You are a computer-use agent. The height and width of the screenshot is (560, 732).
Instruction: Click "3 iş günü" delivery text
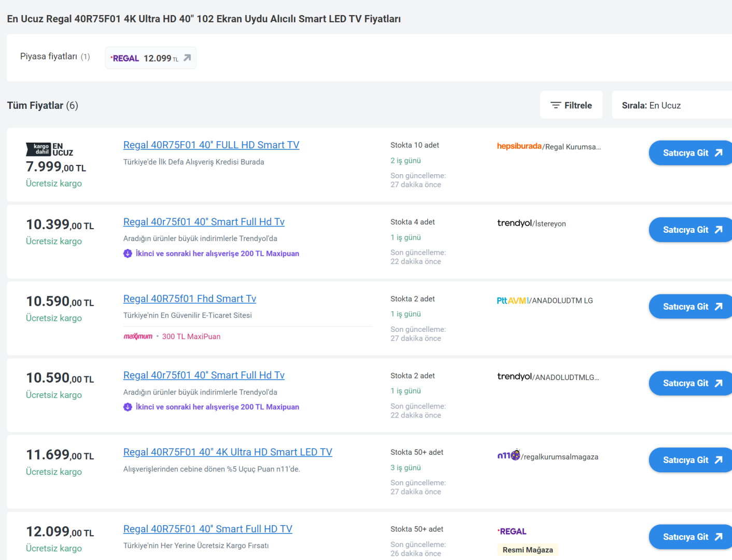coord(405,468)
